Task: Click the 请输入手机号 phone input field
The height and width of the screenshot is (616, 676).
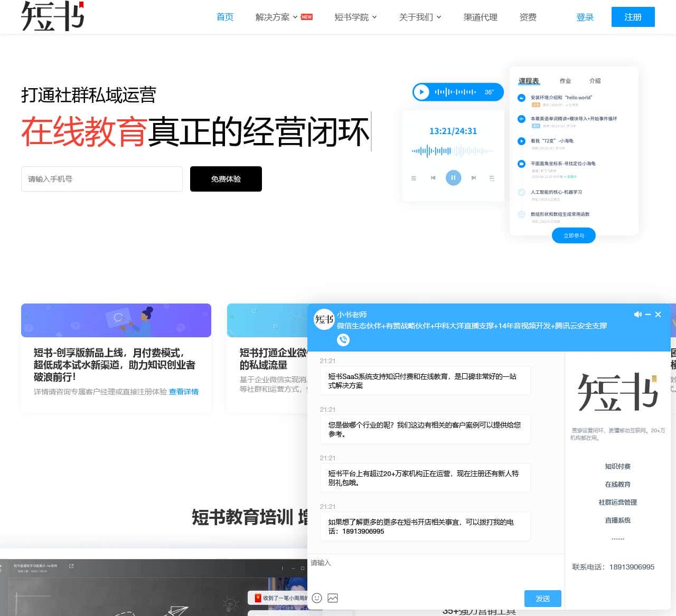Action: click(x=102, y=179)
